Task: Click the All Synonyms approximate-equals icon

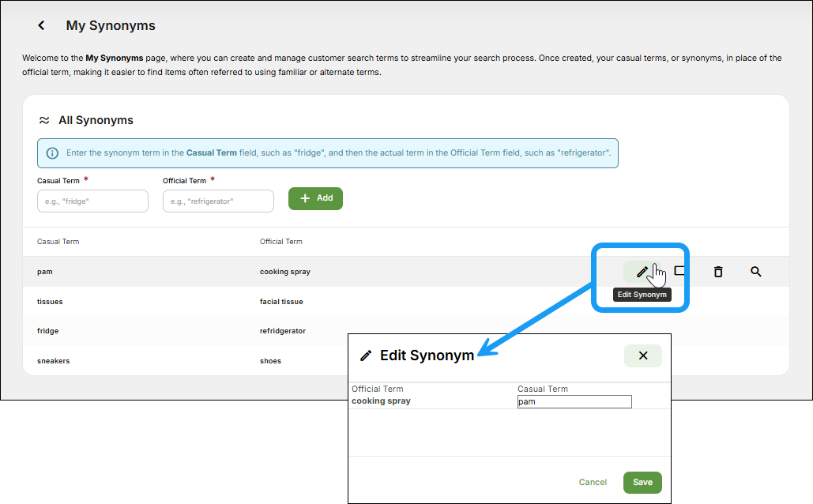Action: [x=44, y=120]
